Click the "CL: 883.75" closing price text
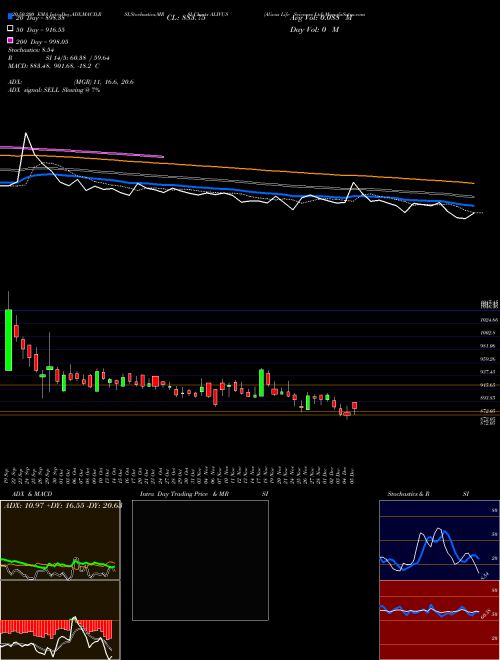Screen dimensions: 500x660 pyautogui.click(x=186, y=18)
